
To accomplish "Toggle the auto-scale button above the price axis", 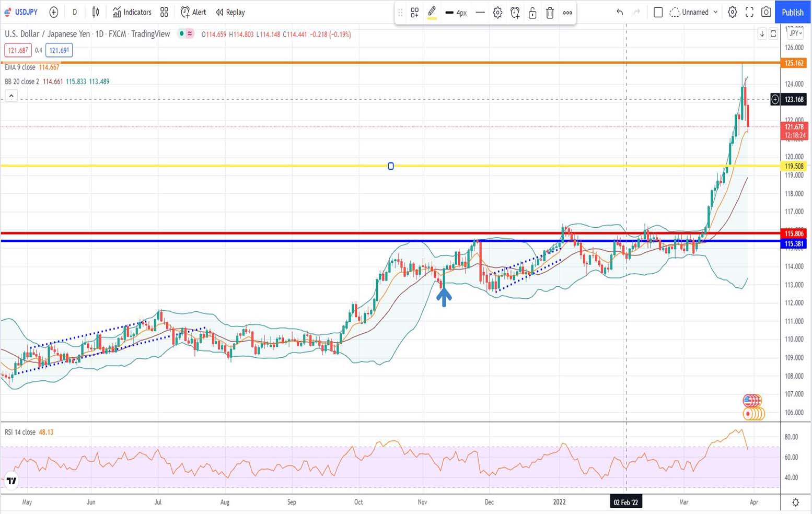I will [773, 34].
